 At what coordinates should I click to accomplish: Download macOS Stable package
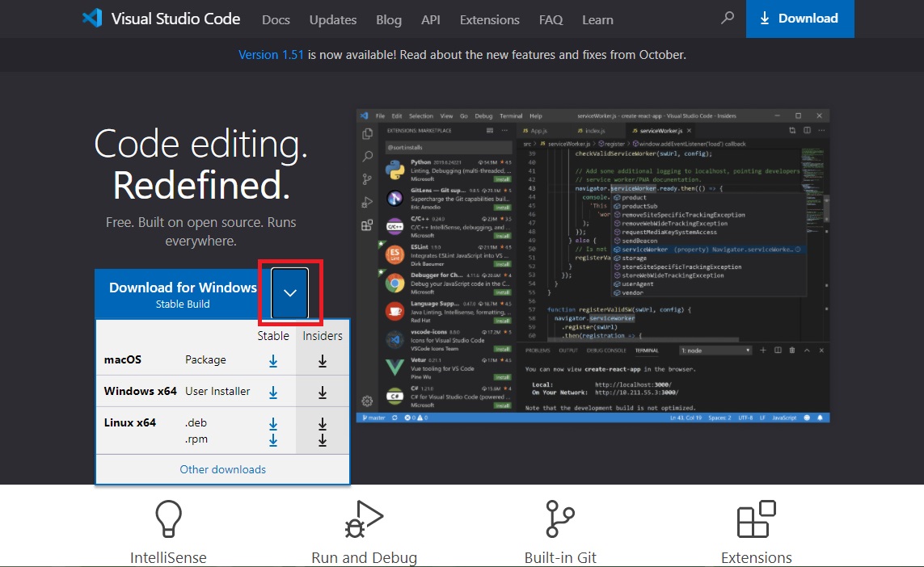click(273, 360)
